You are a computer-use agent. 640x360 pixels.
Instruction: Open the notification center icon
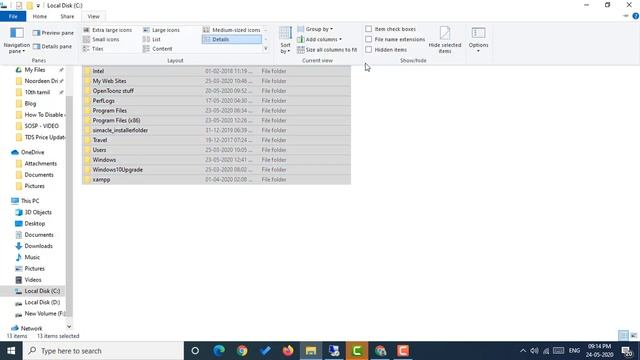pyautogui.click(x=627, y=351)
